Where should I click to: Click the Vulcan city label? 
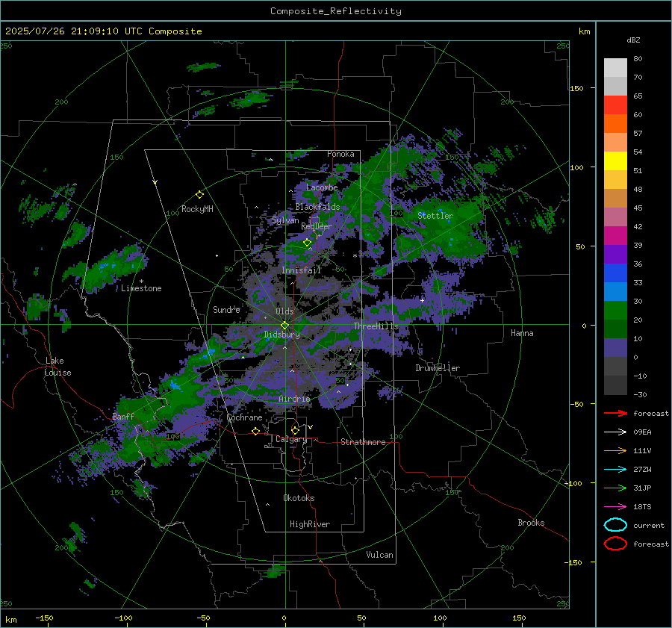pyautogui.click(x=379, y=555)
